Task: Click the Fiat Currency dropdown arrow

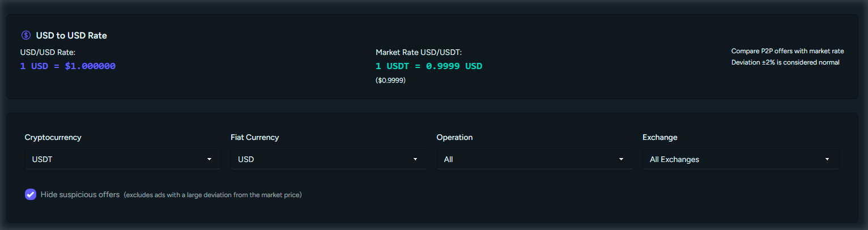Action: pyautogui.click(x=415, y=159)
